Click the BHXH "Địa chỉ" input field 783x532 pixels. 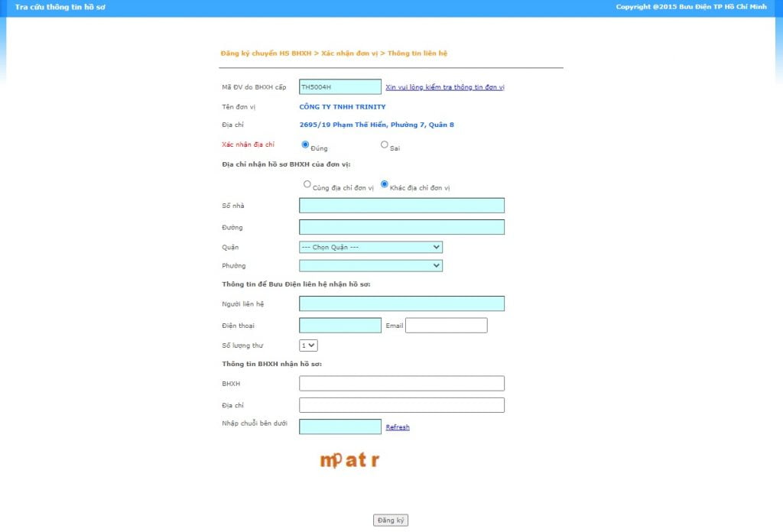[x=401, y=405]
